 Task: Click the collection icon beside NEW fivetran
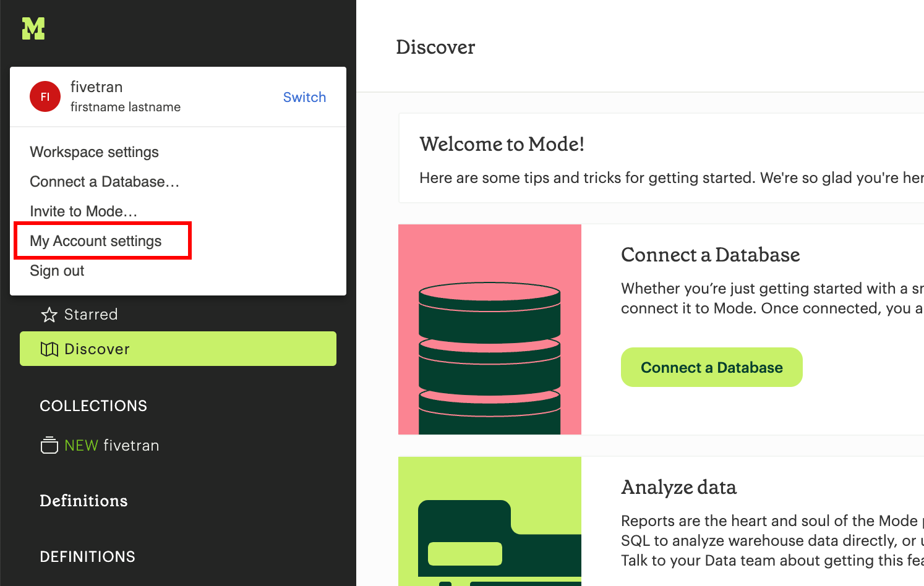(49, 445)
